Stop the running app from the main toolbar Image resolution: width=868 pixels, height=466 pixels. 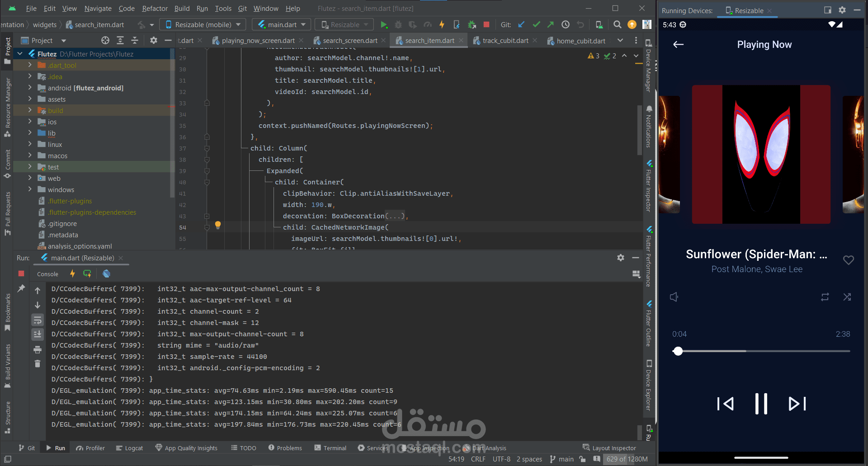coord(486,25)
